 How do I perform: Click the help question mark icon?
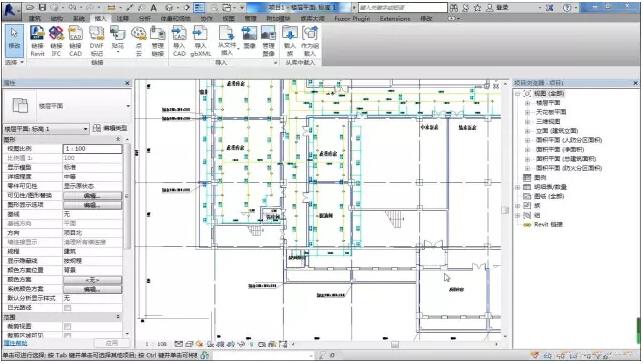tap(568, 7)
